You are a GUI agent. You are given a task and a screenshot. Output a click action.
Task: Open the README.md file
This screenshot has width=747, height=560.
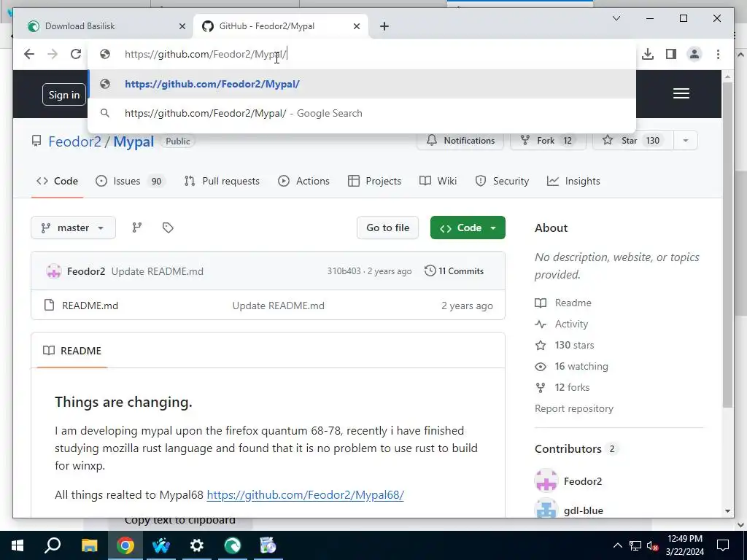tap(90, 306)
